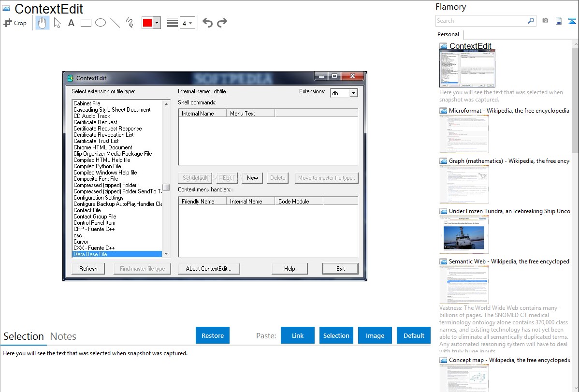Click the Help button in ContextEdit
This screenshot has width=579, height=392.
coord(289,269)
